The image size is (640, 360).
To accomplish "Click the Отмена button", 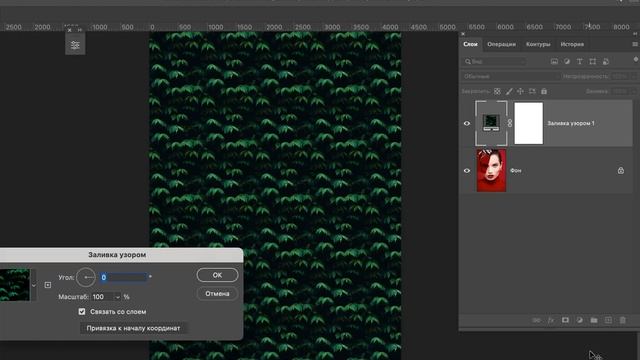I will coord(217,293).
